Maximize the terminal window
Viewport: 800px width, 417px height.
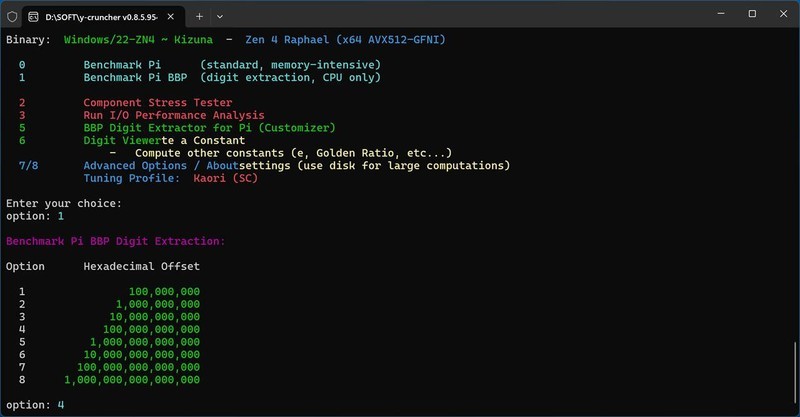click(x=752, y=14)
